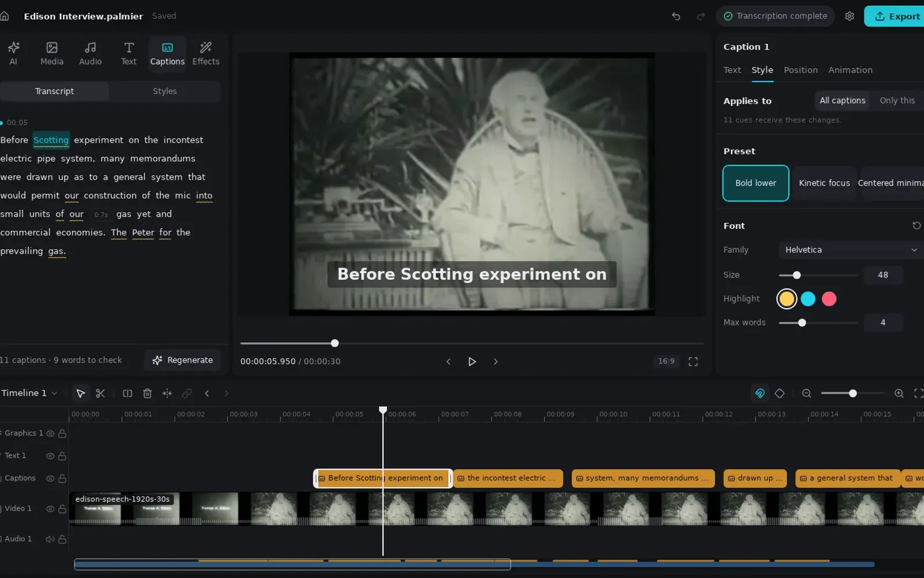The image size is (924, 578).
Task: Pick the pink highlight color
Action: 829,299
